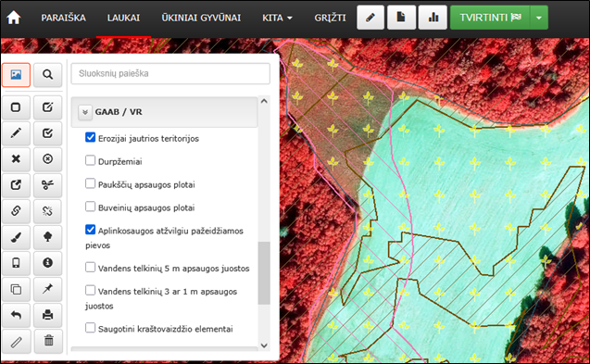Click the GRĮŽTI link

tap(330, 18)
